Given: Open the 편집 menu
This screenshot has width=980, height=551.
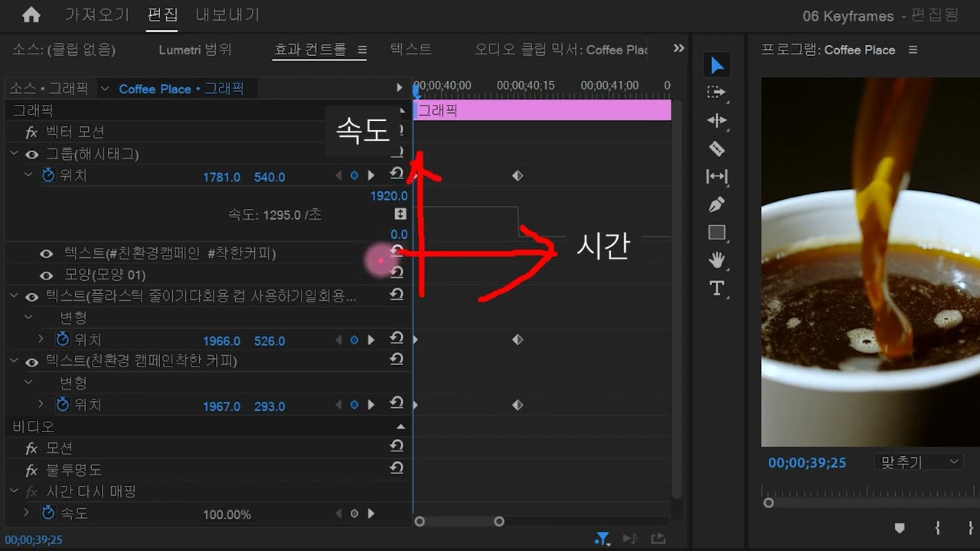Looking at the screenshot, I should click(162, 15).
